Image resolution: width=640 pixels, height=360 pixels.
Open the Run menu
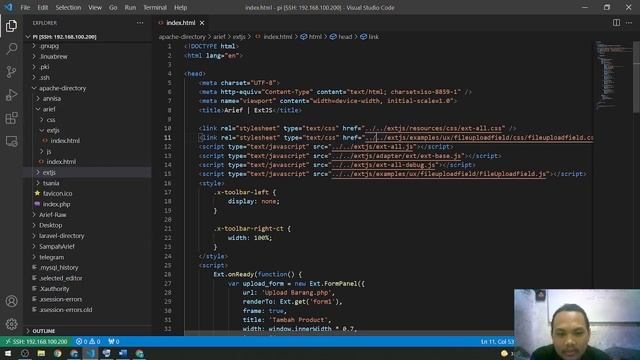[130, 7]
